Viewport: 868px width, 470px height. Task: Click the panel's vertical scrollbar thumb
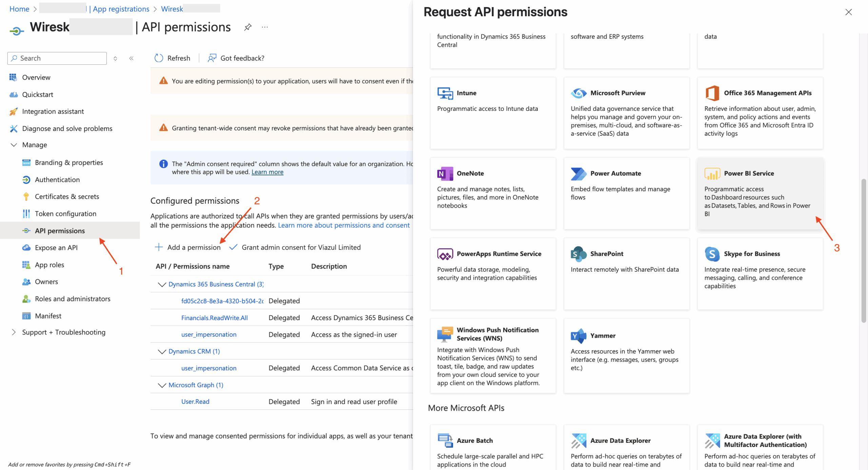coord(864,251)
